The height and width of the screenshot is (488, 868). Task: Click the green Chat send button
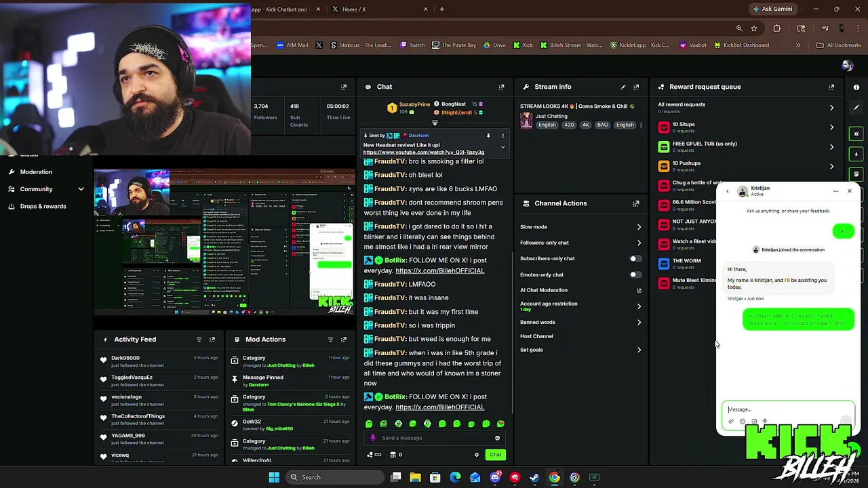[x=496, y=455]
